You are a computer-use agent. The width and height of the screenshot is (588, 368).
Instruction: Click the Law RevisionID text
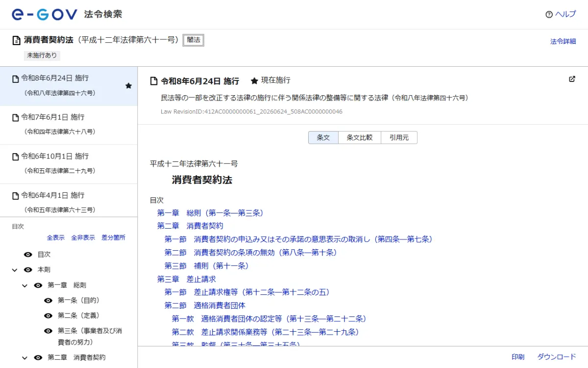click(251, 112)
